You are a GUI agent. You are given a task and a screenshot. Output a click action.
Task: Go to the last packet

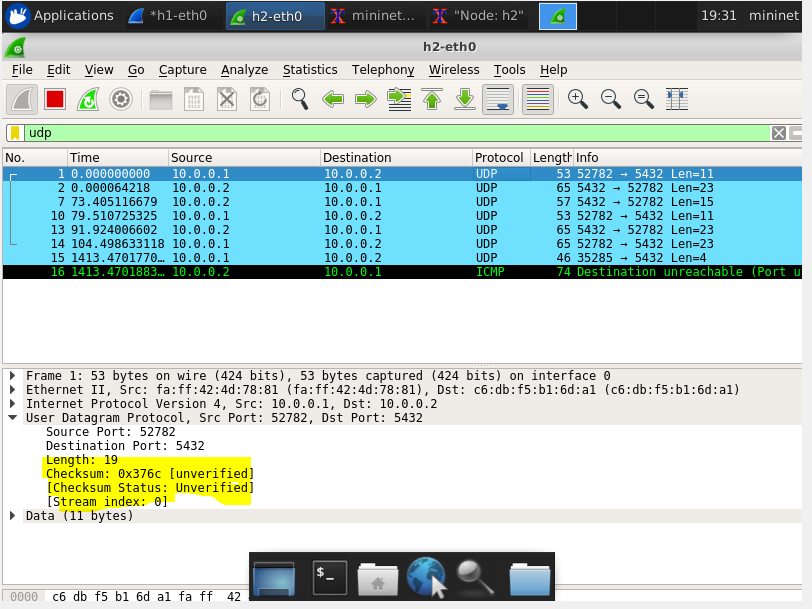click(x=463, y=99)
